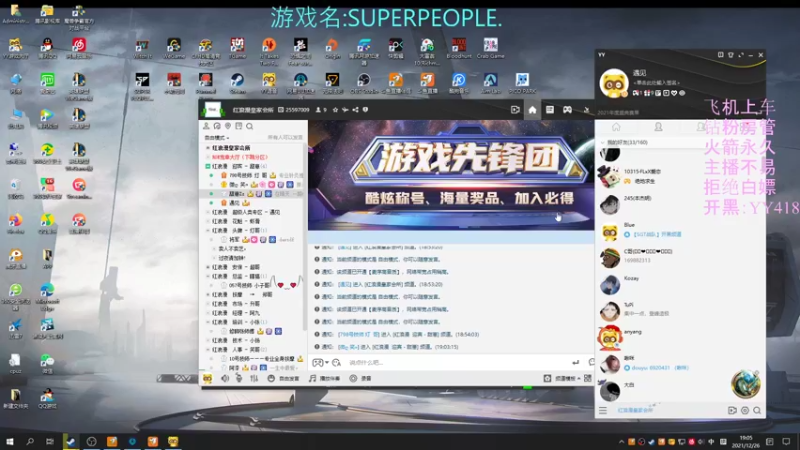Open the Crab Game desktop shortcut
800x450 pixels.
click(490, 48)
